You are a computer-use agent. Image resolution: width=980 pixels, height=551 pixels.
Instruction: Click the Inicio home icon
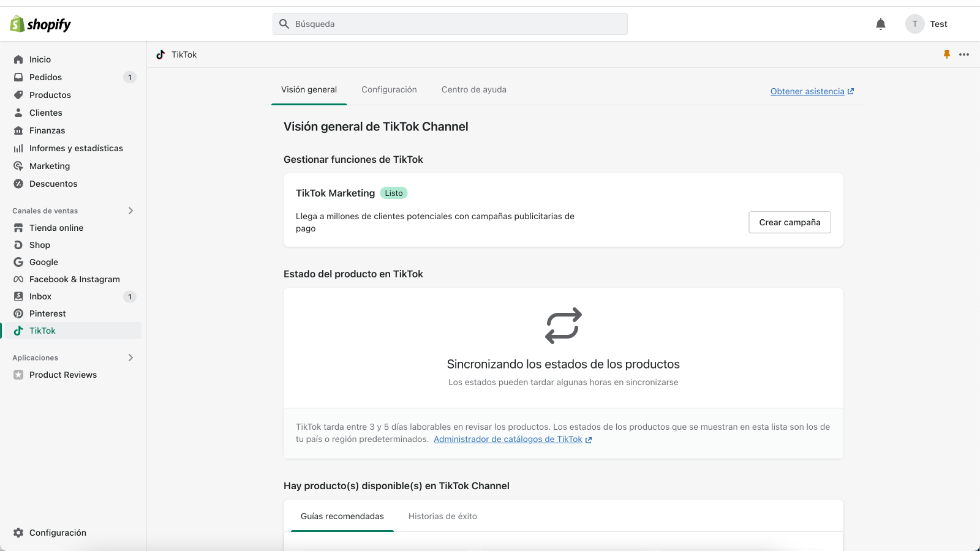point(18,59)
